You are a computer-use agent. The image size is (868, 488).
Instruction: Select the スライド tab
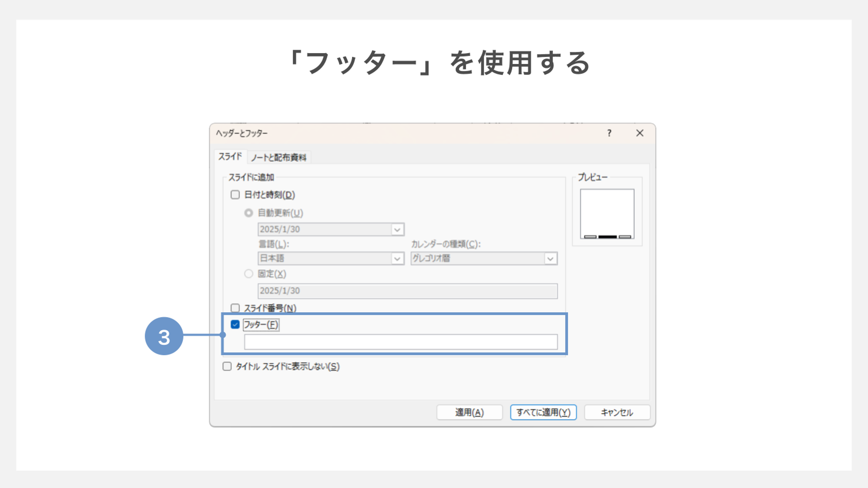pyautogui.click(x=231, y=157)
